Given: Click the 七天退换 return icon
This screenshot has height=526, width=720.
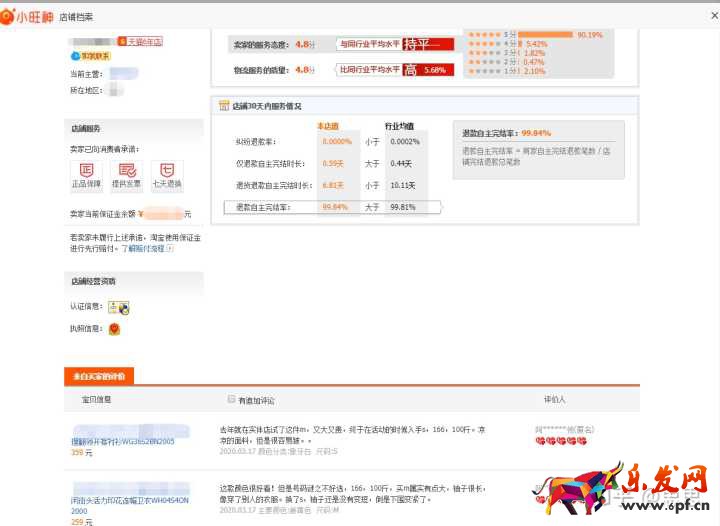Looking at the screenshot, I should tap(166, 170).
